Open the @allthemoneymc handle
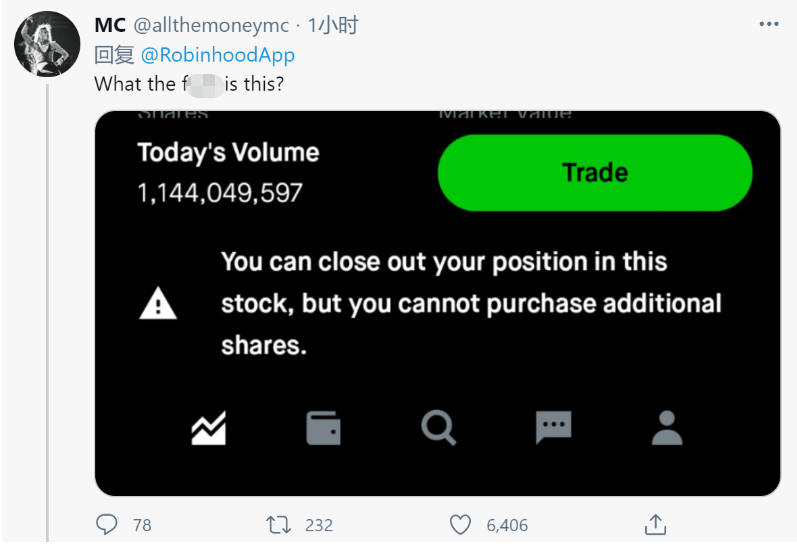 (214, 26)
